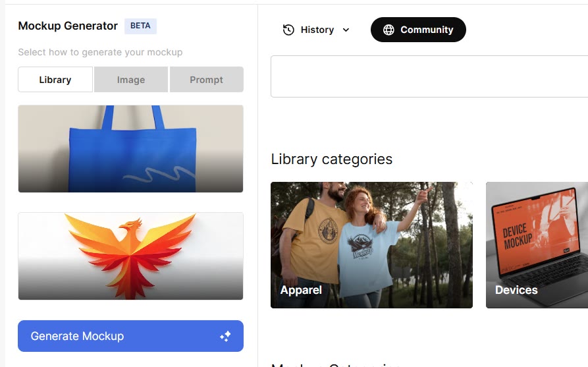Image resolution: width=588 pixels, height=367 pixels.
Task: Switch to the Library tab
Action: coord(55,80)
